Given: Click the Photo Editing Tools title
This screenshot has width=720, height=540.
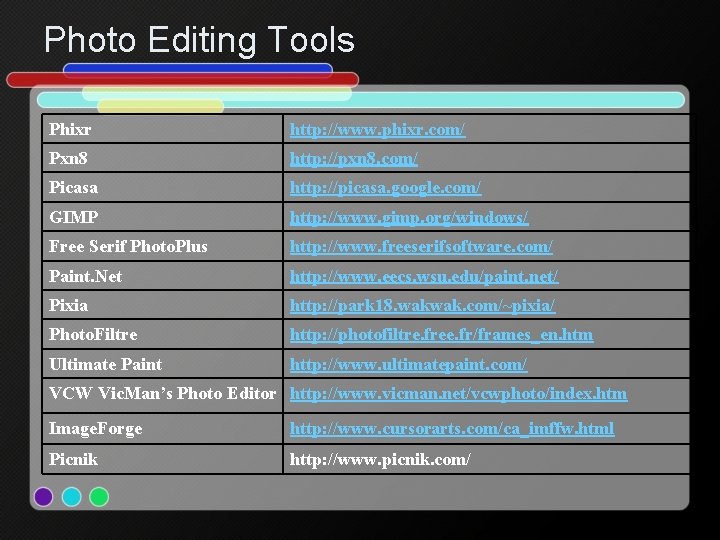Looking at the screenshot, I should point(199,40).
